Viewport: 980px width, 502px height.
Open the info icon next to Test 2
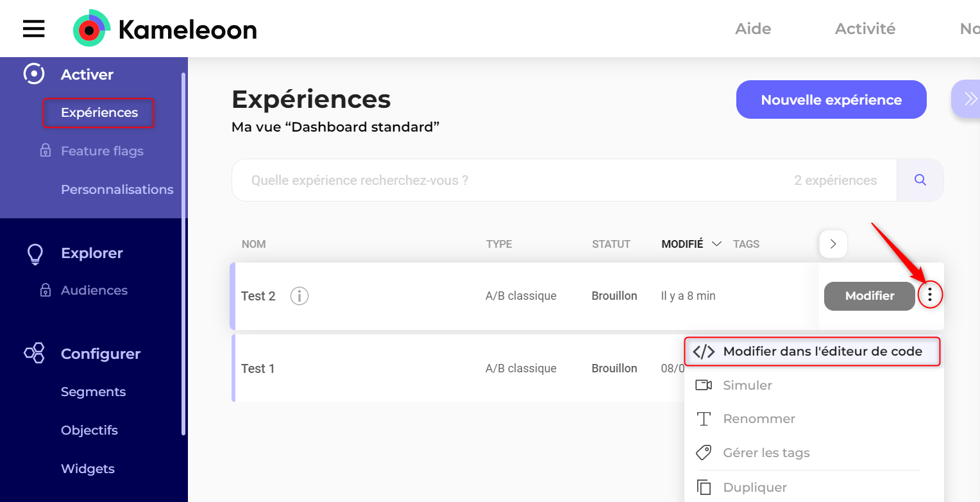click(300, 296)
